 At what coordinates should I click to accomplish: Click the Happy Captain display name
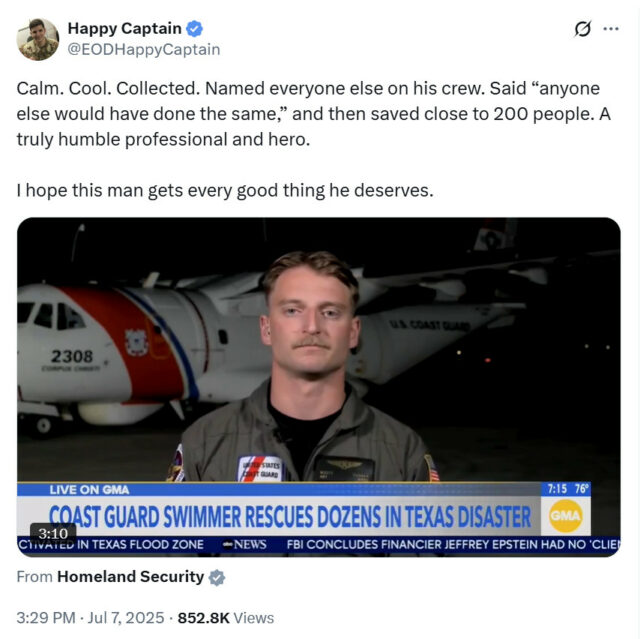[x=124, y=29]
